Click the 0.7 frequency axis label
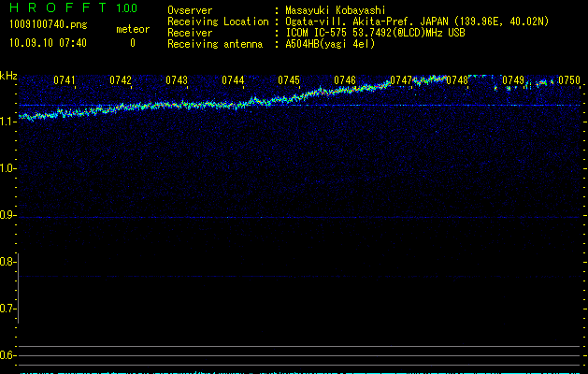 [x=7, y=309]
